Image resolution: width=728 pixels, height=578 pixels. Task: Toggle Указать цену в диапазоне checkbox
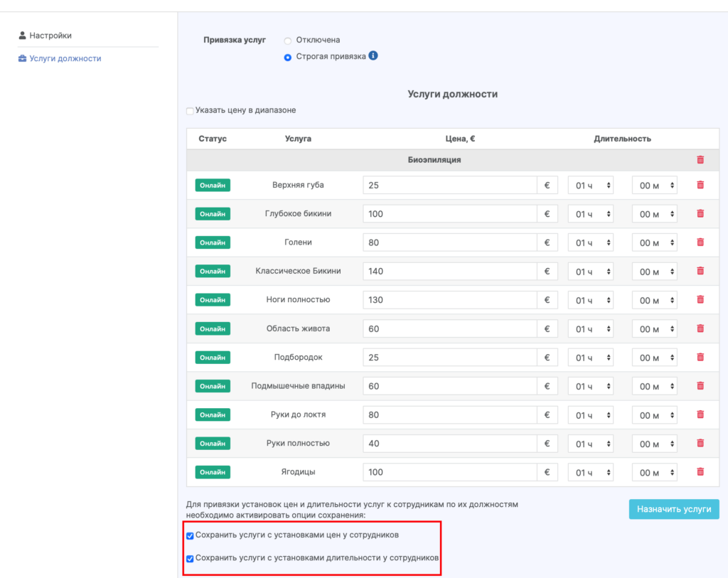(x=190, y=111)
